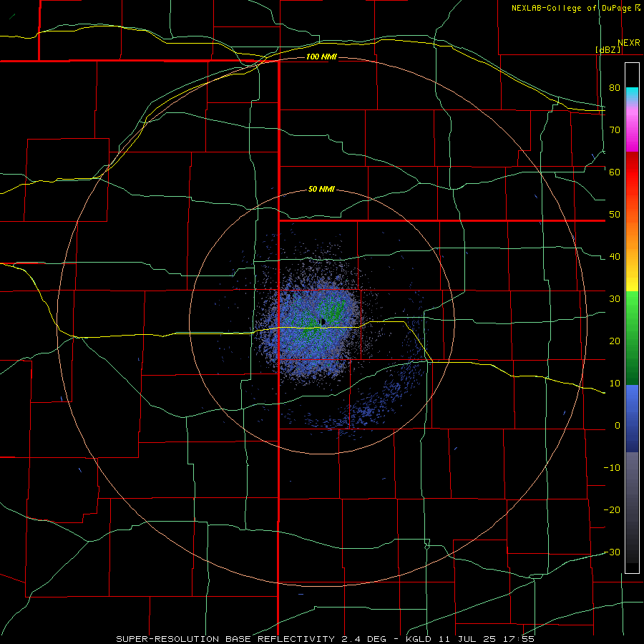The width and height of the screenshot is (644, 644).
Task: Click the NEXR label above the color scale
Action: tap(629, 43)
